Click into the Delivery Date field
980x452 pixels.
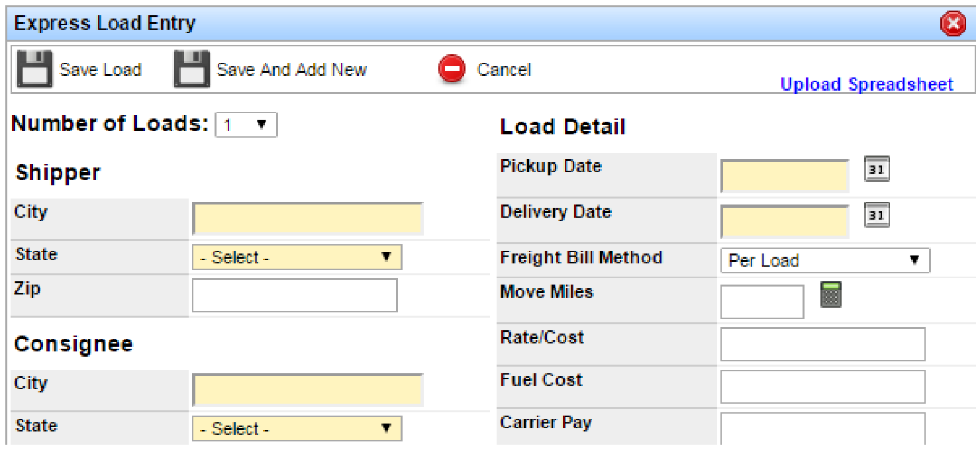pyautogui.click(x=785, y=222)
